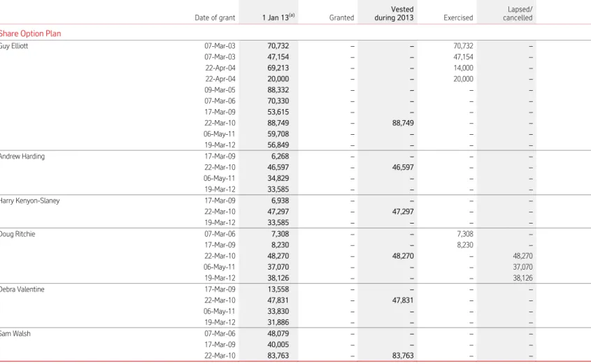
Task: Click 07-Mar-06 date in Doug Ritchie's row
Action: click(x=220, y=234)
